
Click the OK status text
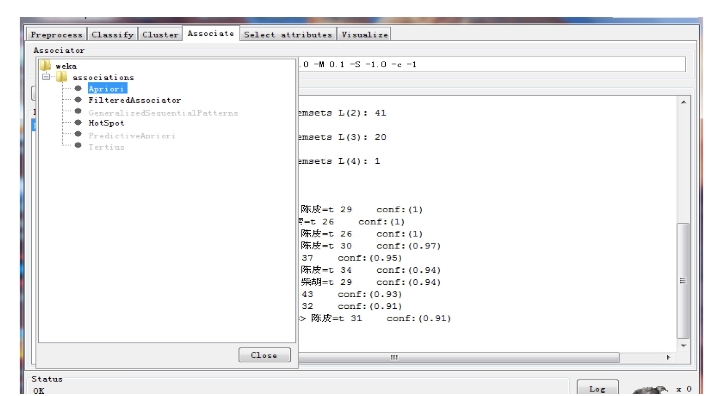click(39, 390)
